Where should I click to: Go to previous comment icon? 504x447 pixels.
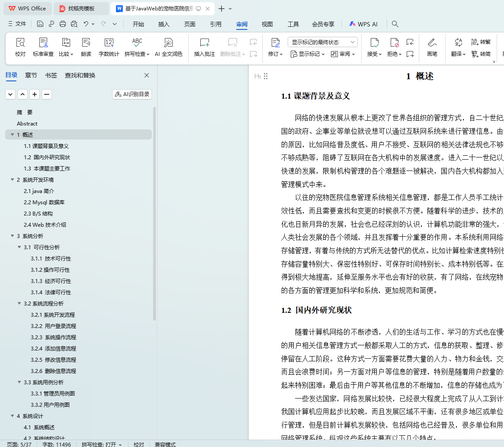tap(253, 42)
